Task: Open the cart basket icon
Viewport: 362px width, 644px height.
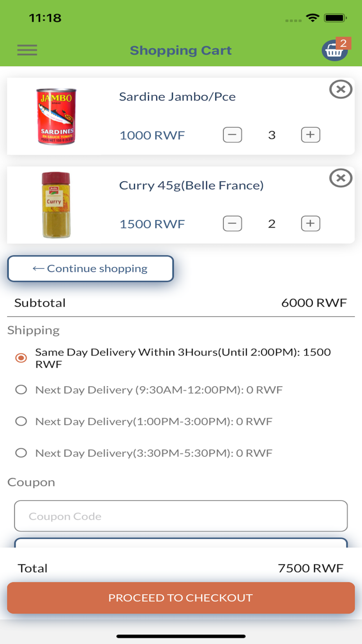Action: pos(334,51)
